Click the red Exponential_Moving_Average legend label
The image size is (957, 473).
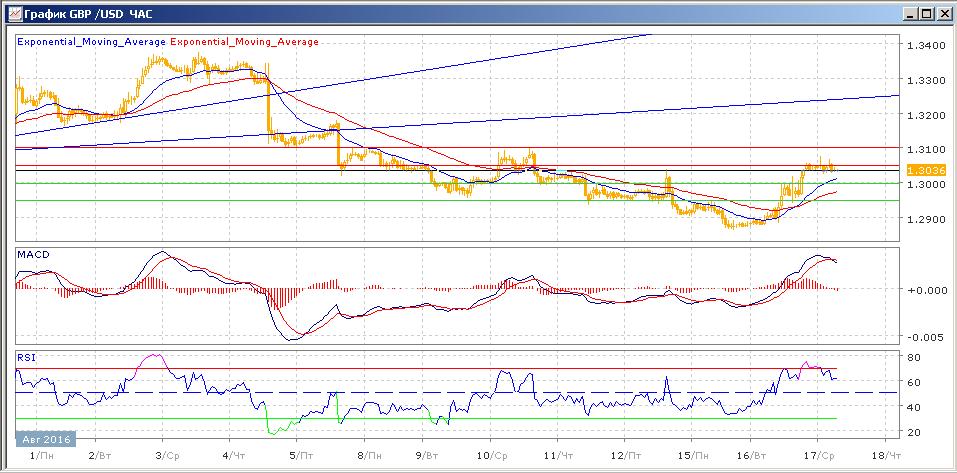[244, 42]
